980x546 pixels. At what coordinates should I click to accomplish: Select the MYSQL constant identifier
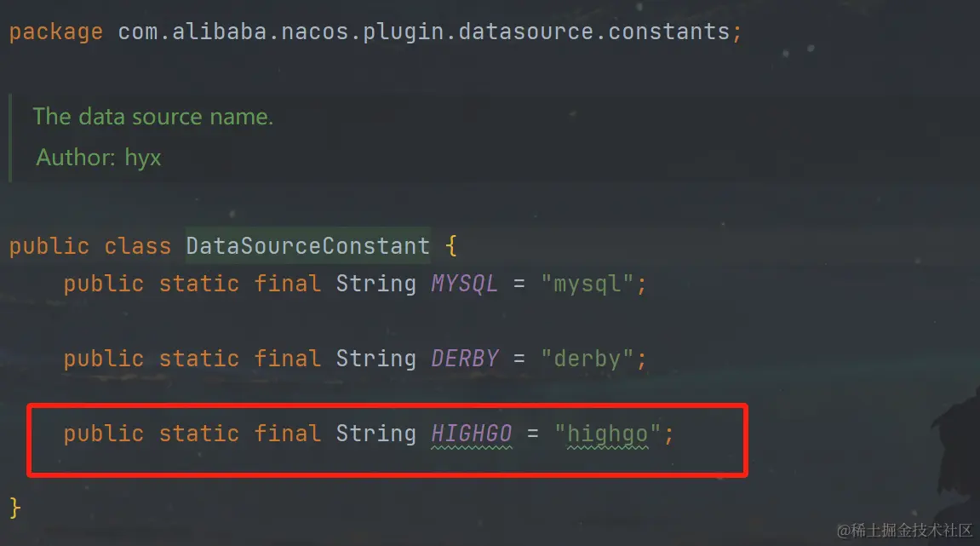pos(464,284)
